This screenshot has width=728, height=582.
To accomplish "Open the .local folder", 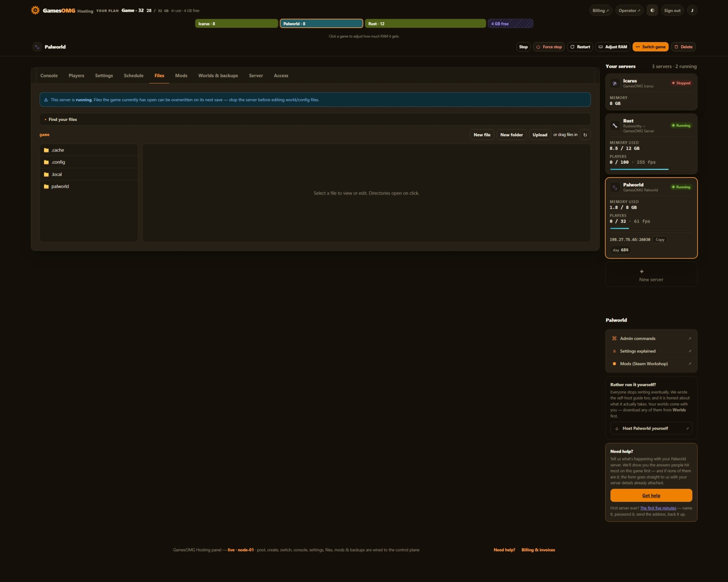I will [x=89, y=174].
